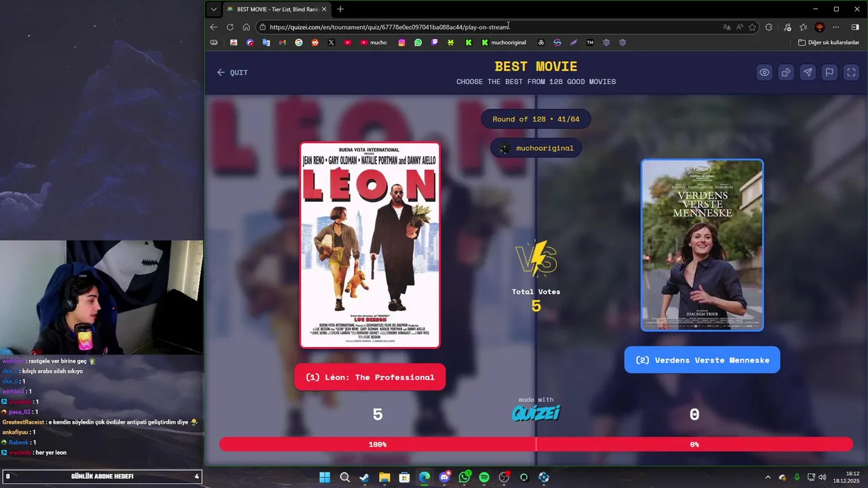
Task: Open the 'muchooriginal' Kick bookmark
Action: tap(504, 43)
